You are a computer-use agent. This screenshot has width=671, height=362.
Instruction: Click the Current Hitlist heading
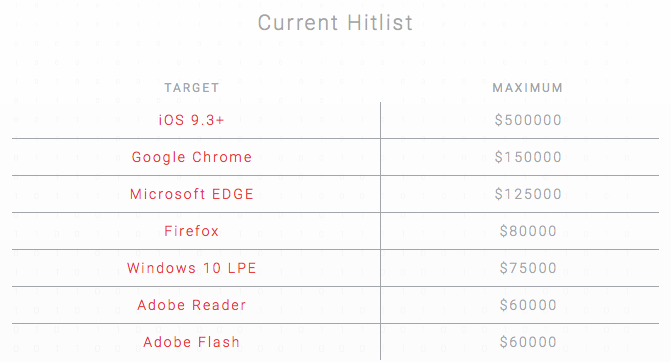tap(335, 23)
